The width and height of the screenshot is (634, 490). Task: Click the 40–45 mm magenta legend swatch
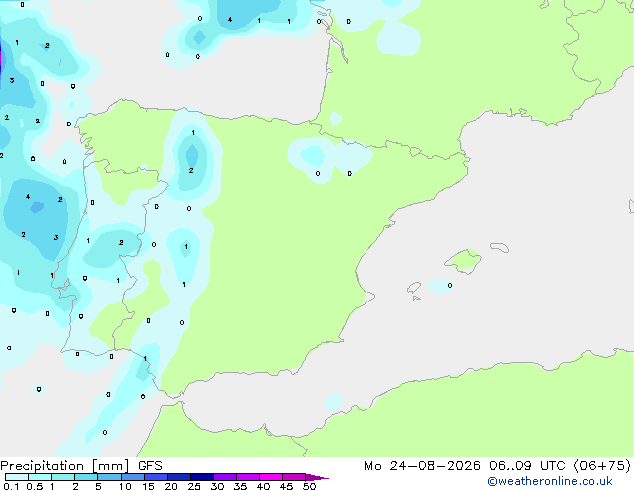point(271,477)
